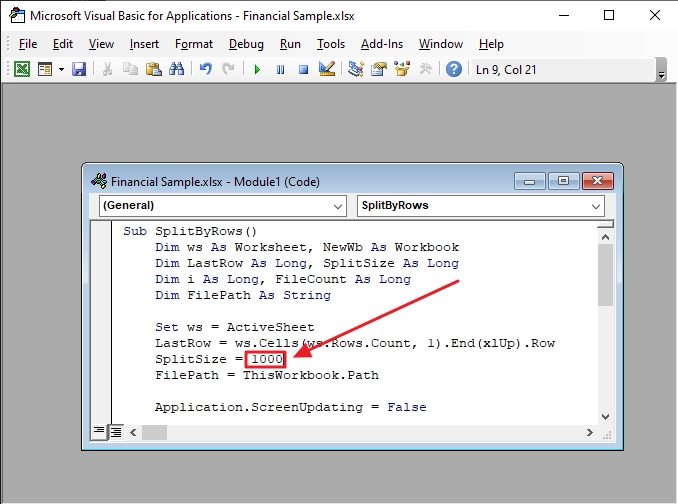Click the 'Set ws = ActiveSheet' line
The image size is (678, 504).
click(235, 327)
